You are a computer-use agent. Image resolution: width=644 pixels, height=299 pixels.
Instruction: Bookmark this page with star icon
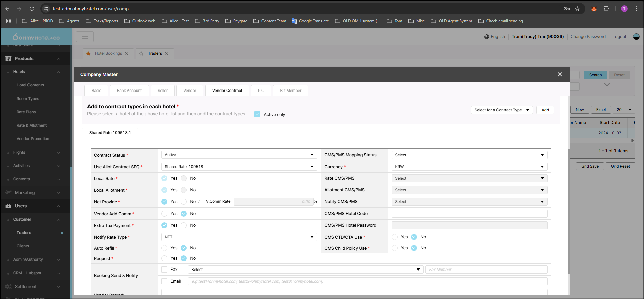pyautogui.click(x=577, y=9)
